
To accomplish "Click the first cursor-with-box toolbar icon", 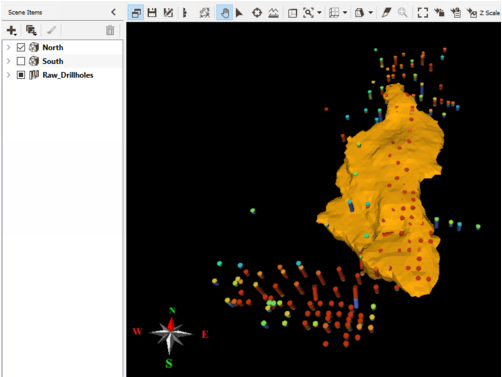I will pyautogui.click(x=439, y=13).
